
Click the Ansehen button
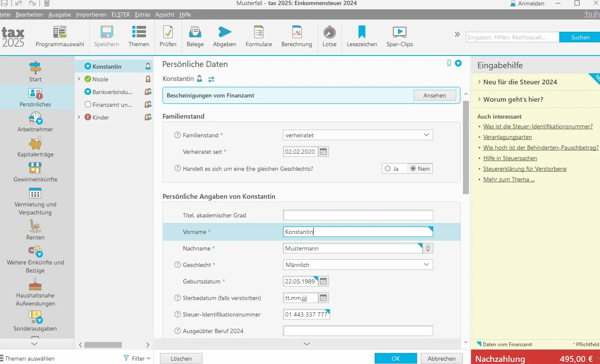coord(435,95)
